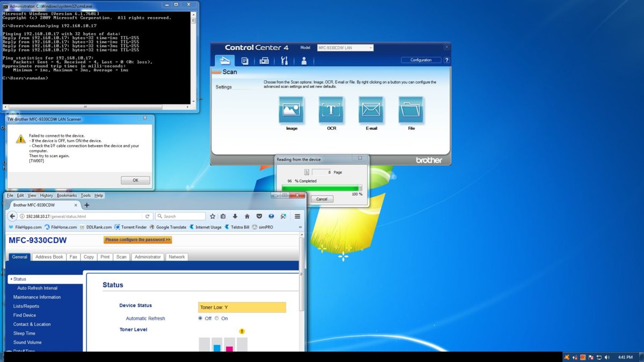Click the yellow Toner Low: Y status box
The image size is (644, 362).
[241, 307]
